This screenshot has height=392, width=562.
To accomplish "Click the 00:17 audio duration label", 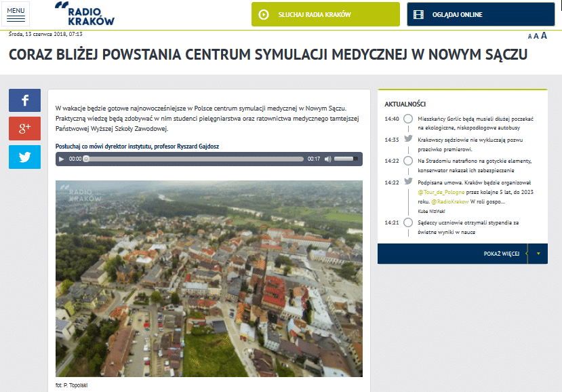I will point(314,159).
